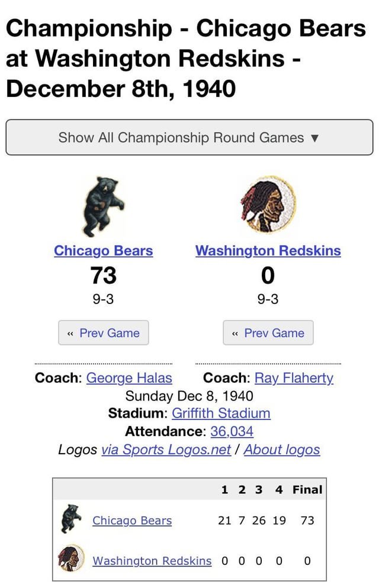379x588 pixels.
Task: Open the Show All Championship Round Games dropdown
Action: pyautogui.click(x=187, y=137)
